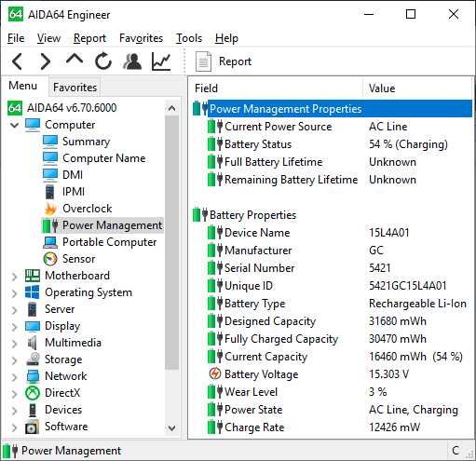Screen dimensions: 476x461
Task: Open the Tools menu
Action: tap(189, 38)
